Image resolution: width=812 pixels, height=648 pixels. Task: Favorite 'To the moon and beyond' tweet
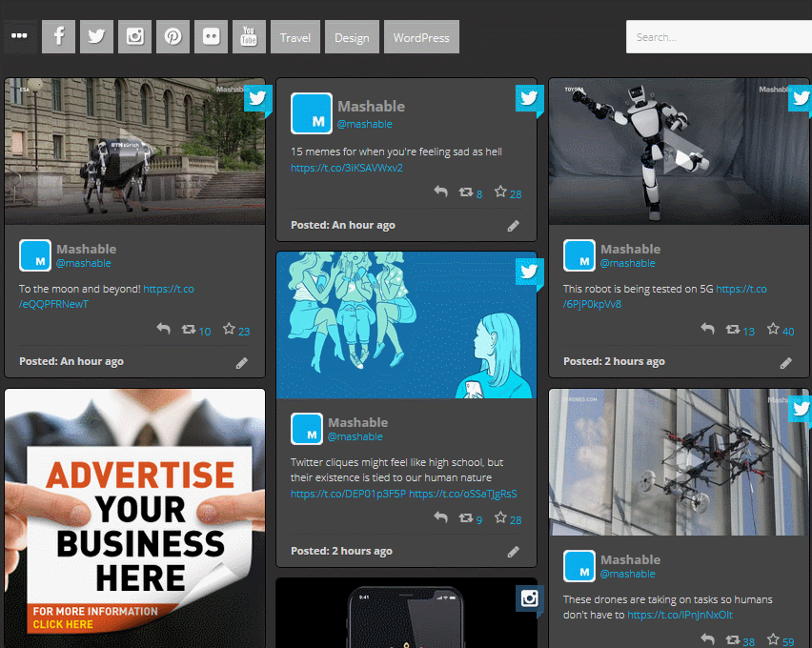pyautogui.click(x=229, y=329)
